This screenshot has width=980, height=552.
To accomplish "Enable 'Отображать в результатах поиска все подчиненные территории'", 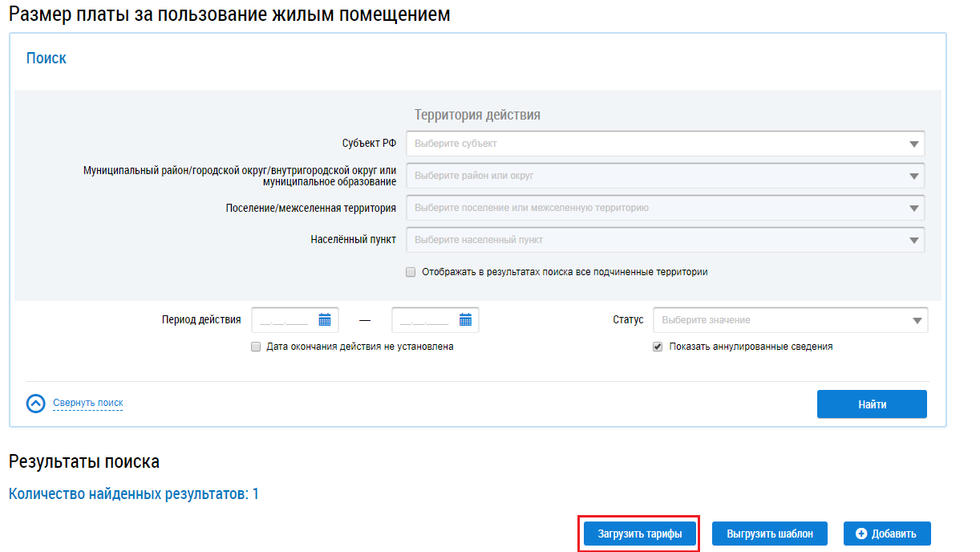I will pos(411,272).
